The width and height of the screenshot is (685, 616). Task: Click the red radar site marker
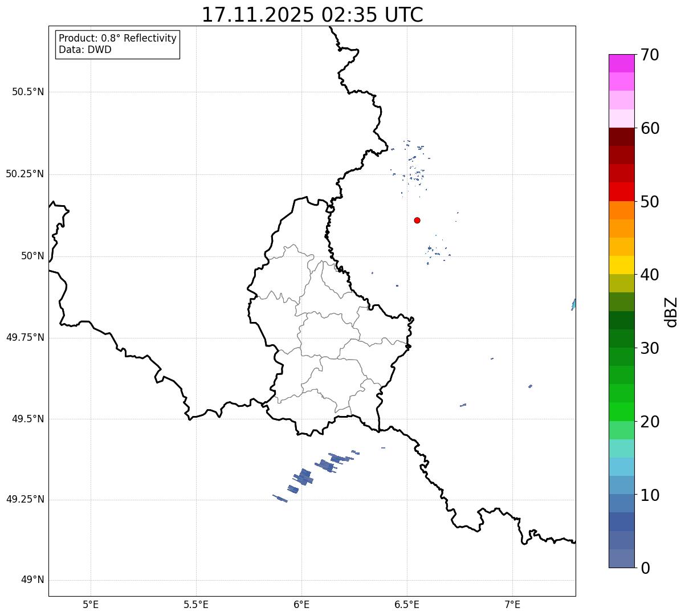click(x=417, y=220)
